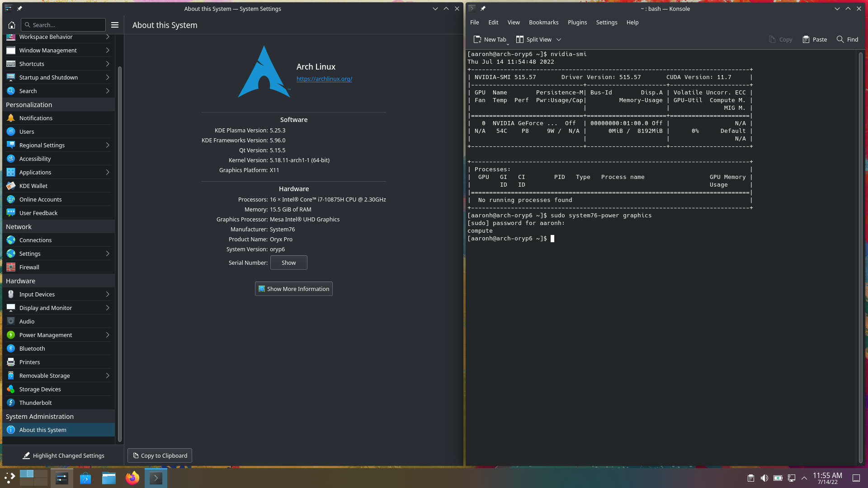
Task: Switch desktops using the pager widget
Action: (33, 478)
